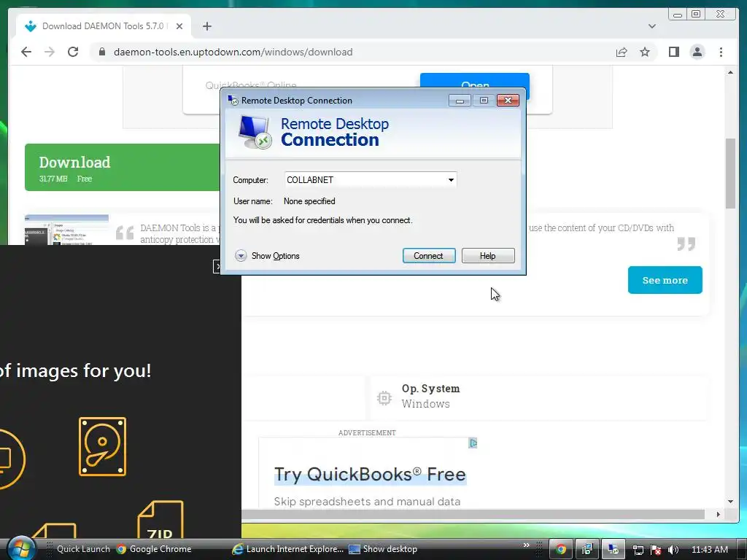Click the hard drive icon in dark ad

(x=102, y=447)
